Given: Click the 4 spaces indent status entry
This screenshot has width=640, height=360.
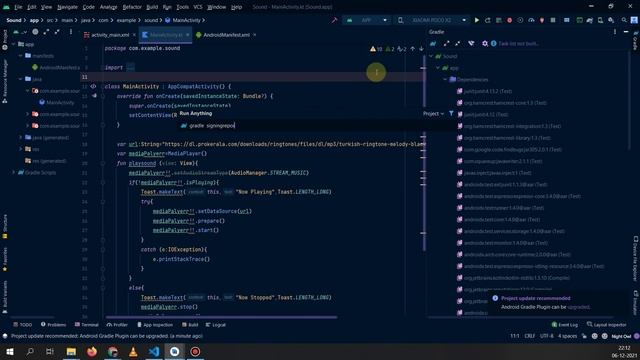Looking at the screenshot, I should tap(568, 336).
